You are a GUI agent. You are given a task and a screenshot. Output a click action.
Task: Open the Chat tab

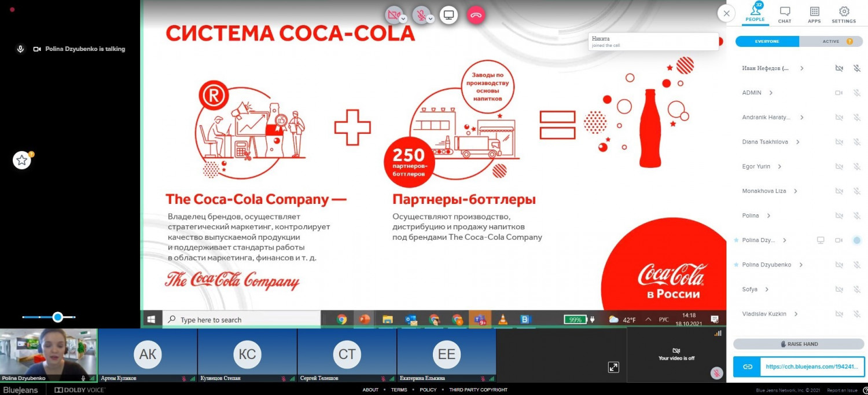point(785,14)
